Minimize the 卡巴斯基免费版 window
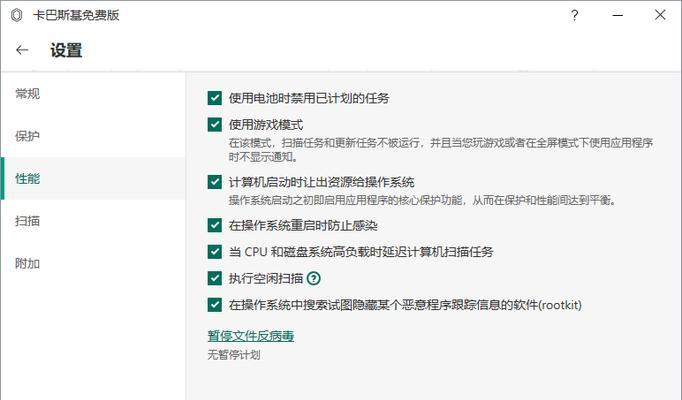Screen dimensions: 682x400 [618, 16]
